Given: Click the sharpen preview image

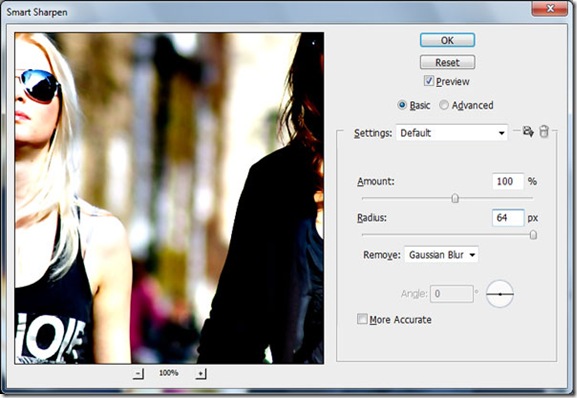Looking at the screenshot, I should 169,198.
